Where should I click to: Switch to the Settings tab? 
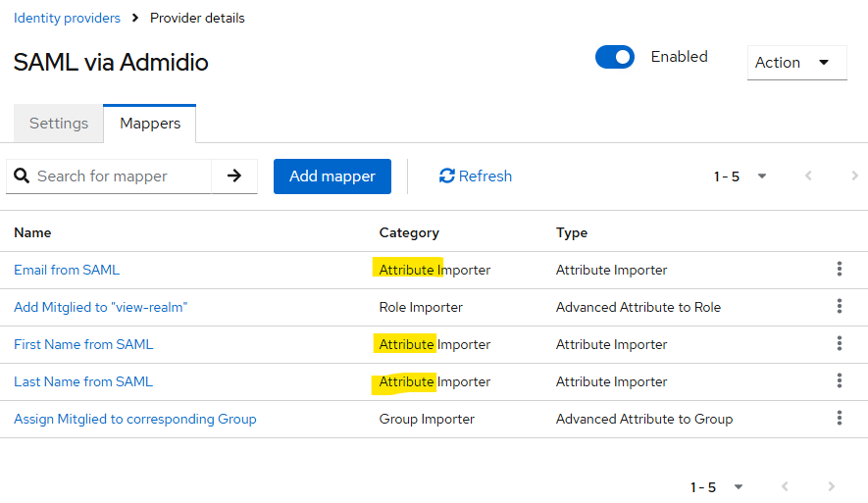59,124
